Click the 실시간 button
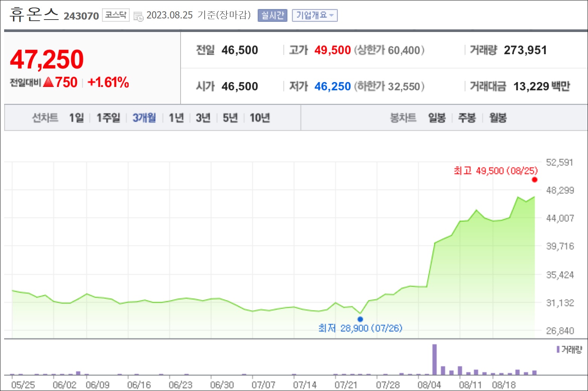 pos(272,15)
